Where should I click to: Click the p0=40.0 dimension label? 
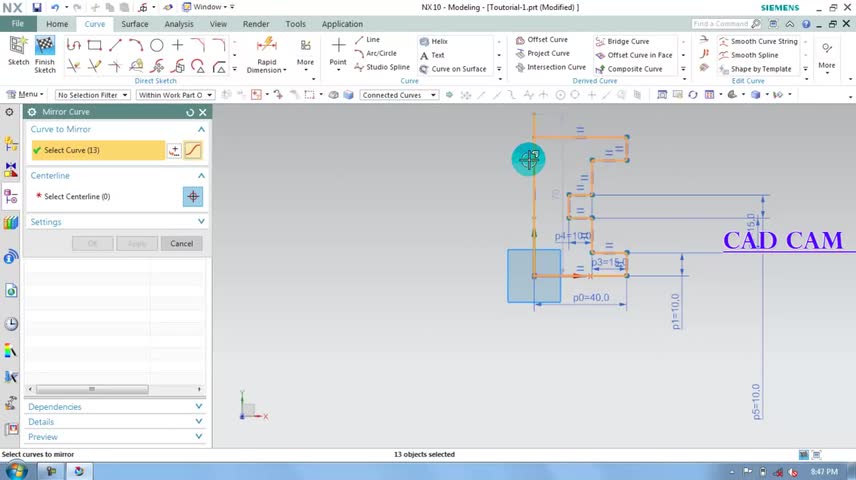591,298
